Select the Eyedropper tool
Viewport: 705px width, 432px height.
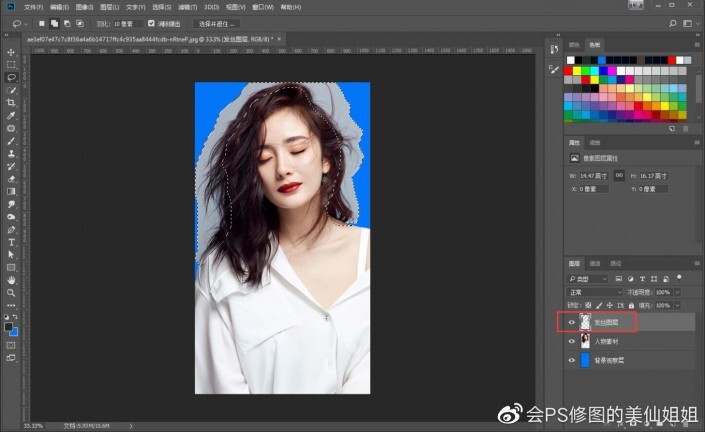(11, 116)
